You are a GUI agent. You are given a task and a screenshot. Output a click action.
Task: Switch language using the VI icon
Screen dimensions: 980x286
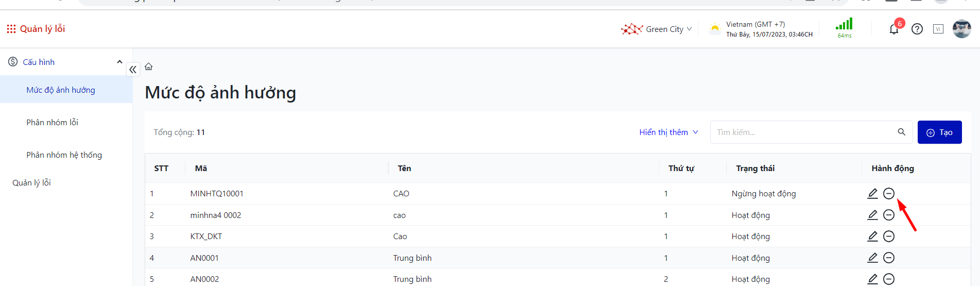pos(938,29)
